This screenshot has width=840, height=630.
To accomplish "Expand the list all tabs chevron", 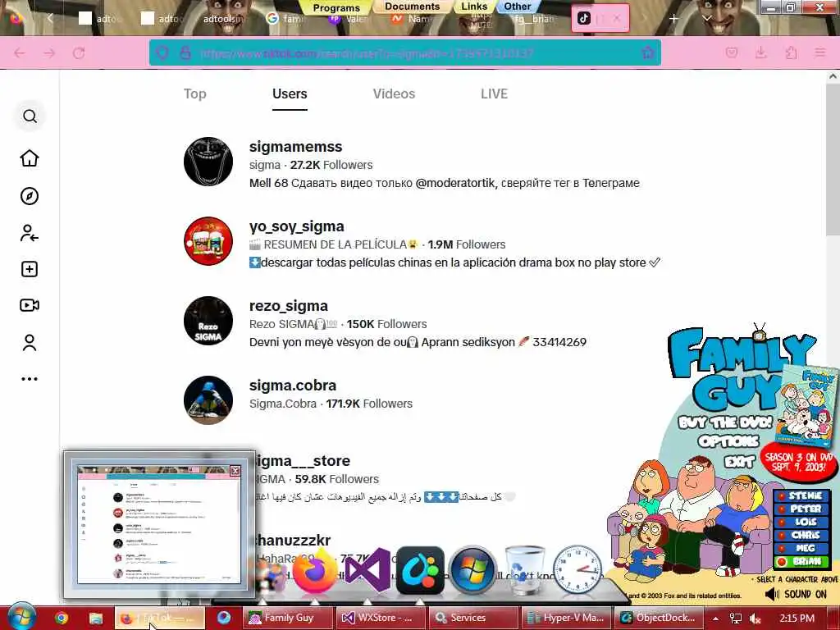I will pyautogui.click(x=706, y=19).
